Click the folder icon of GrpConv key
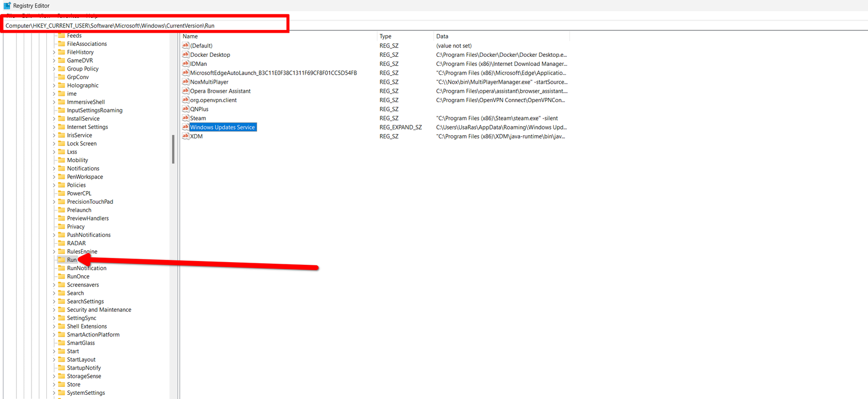This screenshot has height=399, width=868. 62,77
